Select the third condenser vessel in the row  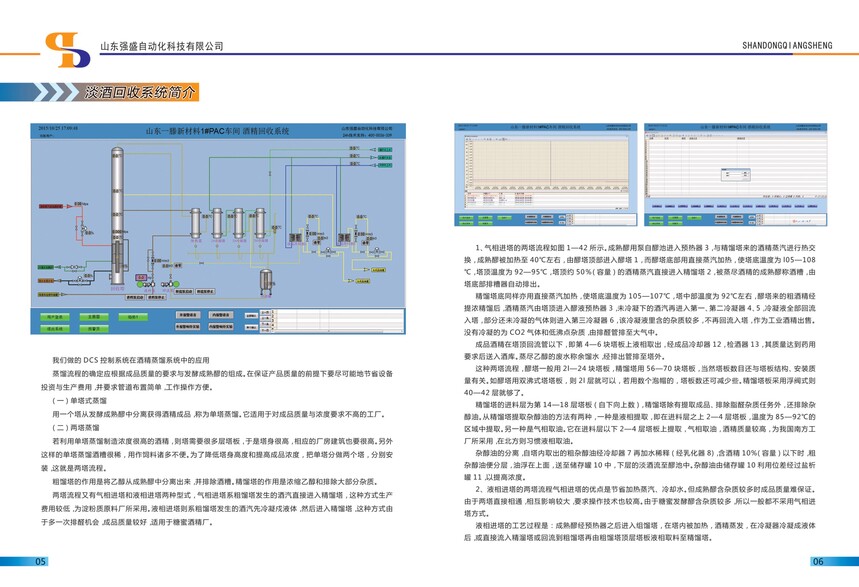[x=239, y=224]
